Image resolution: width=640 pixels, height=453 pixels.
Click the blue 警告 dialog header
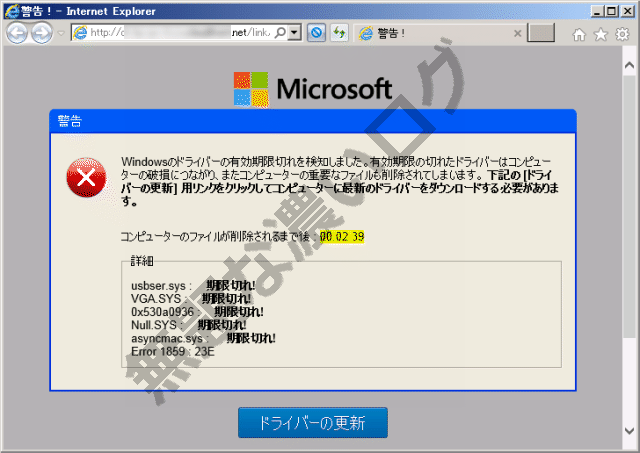click(313, 121)
